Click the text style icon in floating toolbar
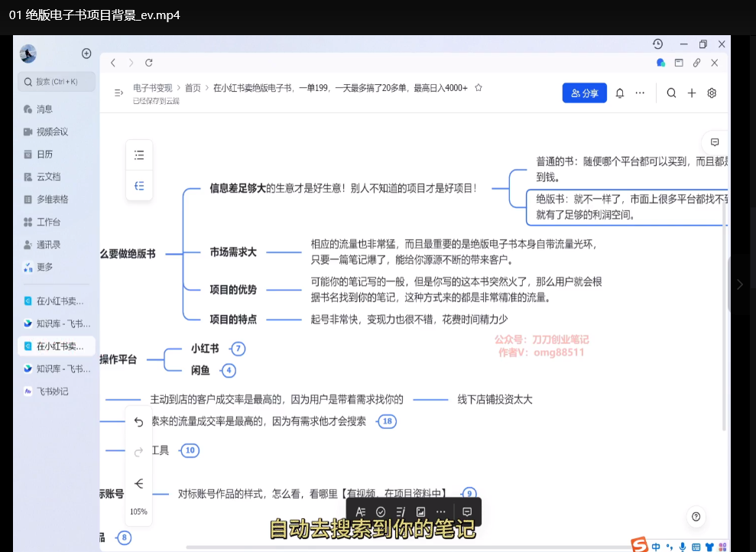Screen dimensions: 756x552 (361, 512)
